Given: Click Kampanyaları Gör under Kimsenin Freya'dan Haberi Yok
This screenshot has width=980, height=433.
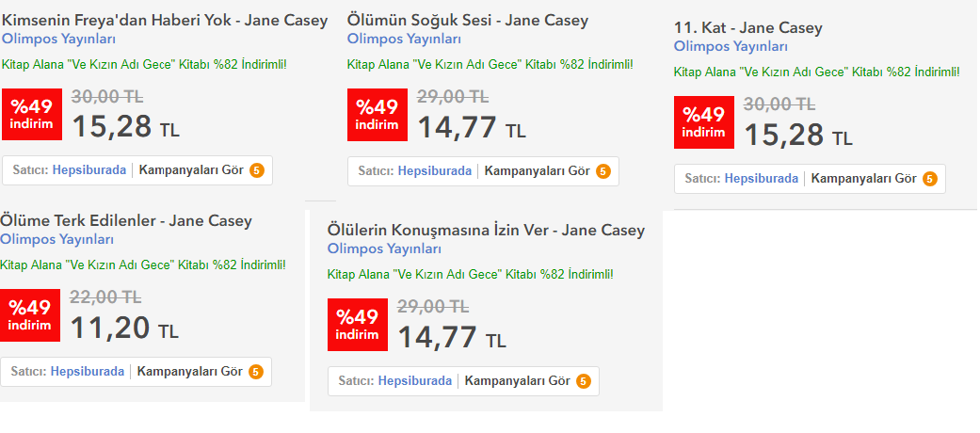Looking at the screenshot, I should [x=190, y=170].
